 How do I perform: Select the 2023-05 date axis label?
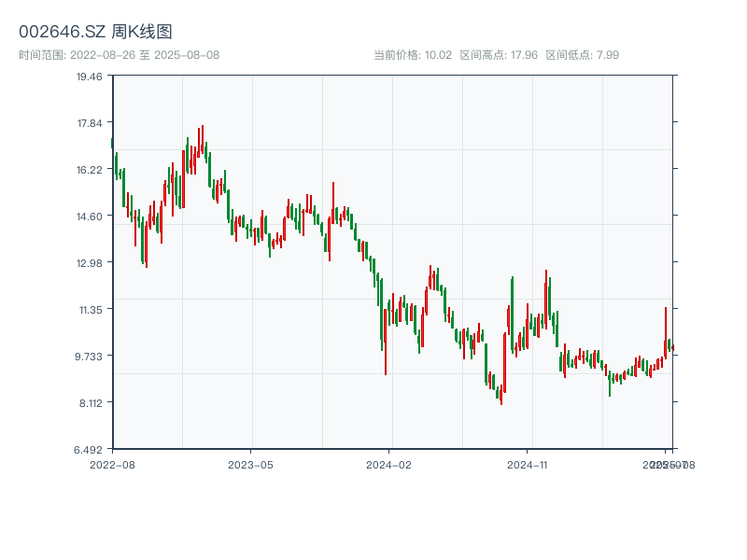(250, 464)
